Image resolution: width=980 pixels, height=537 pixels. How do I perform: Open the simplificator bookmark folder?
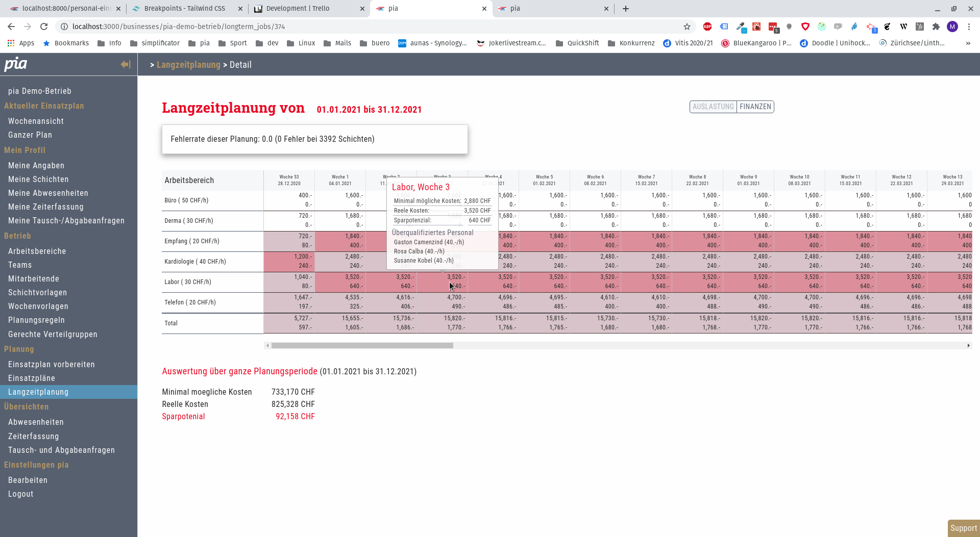pyautogui.click(x=155, y=43)
